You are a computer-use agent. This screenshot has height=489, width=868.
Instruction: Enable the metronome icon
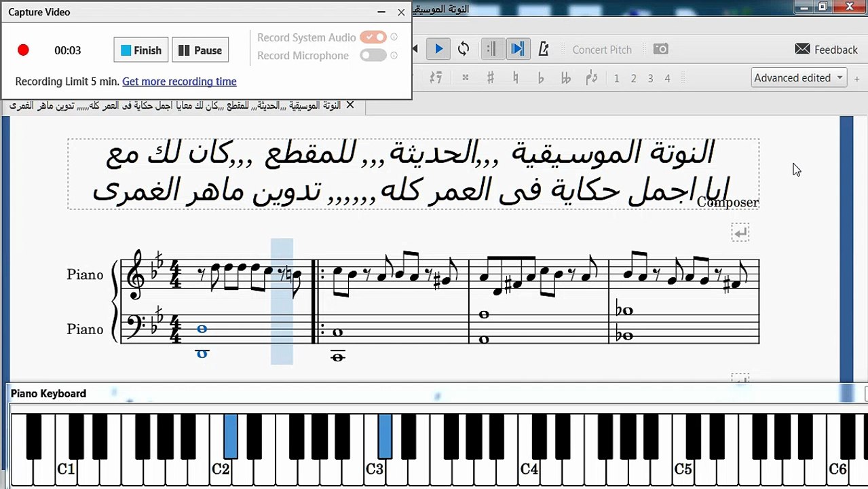click(x=543, y=49)
